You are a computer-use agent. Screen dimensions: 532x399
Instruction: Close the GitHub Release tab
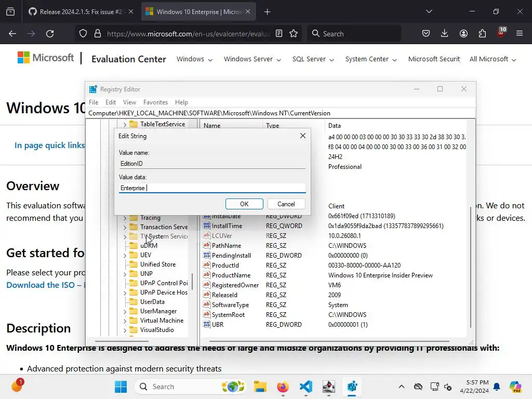[x=131, y=11]
